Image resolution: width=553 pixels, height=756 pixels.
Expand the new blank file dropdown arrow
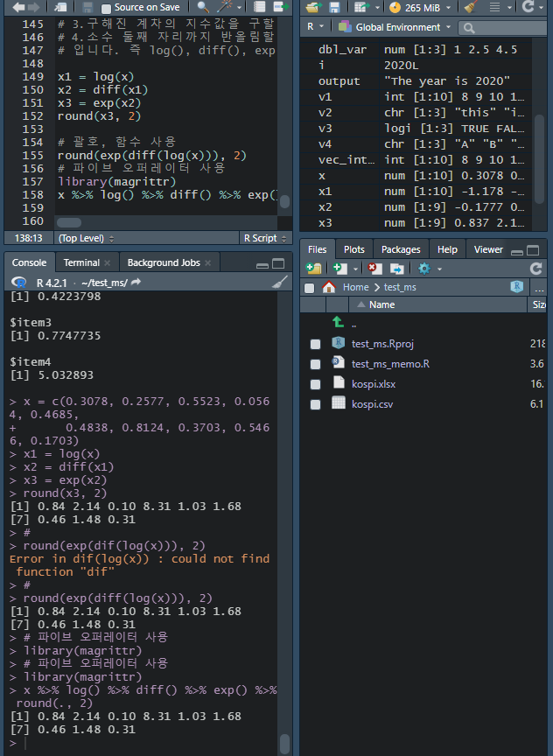coord(356,269)
